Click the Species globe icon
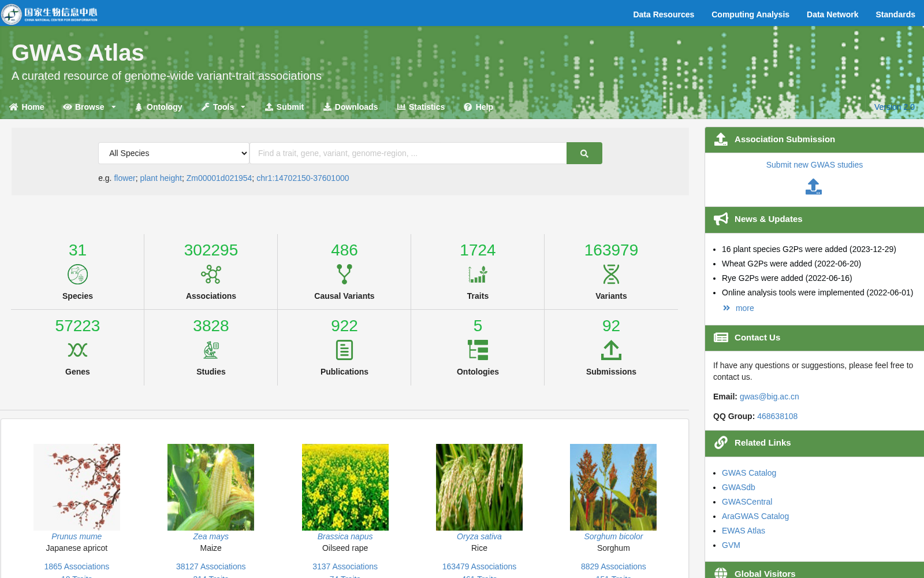 pyautogui.click(x=77, y=274)
